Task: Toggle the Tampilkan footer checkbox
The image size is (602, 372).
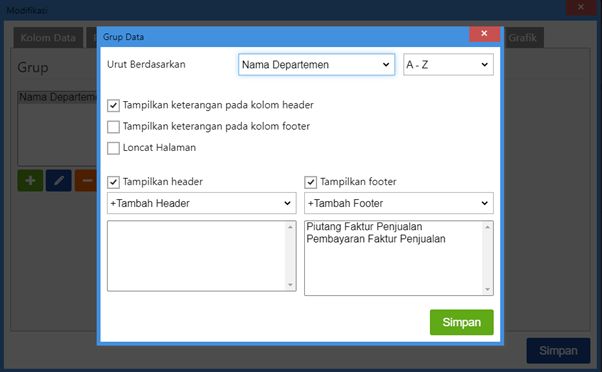Action: point(311,182)
